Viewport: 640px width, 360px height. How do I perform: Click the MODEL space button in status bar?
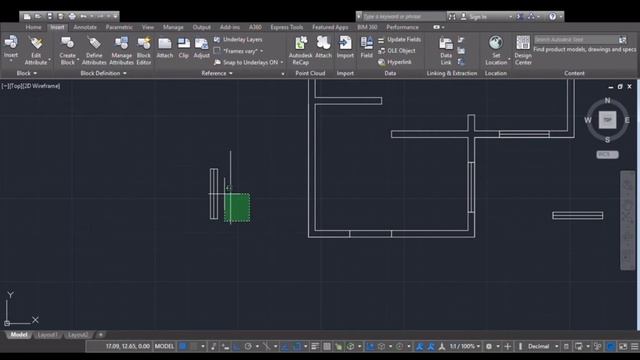pyautogui.click(x=164, y=347)
